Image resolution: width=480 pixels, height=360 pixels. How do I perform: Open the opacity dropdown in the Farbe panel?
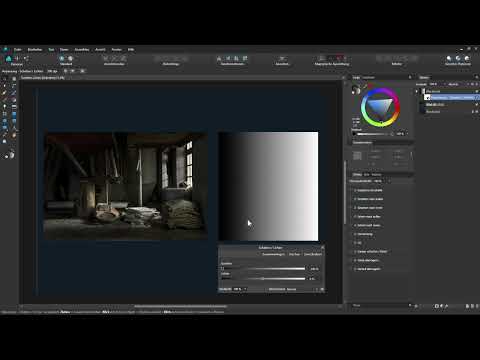(407, 134)
